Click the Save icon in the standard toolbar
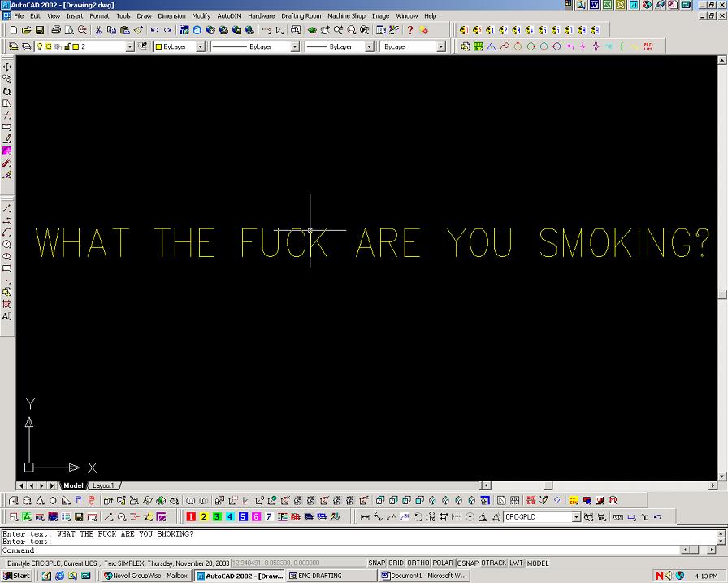728x583 pixels. [x=39, y=30]
